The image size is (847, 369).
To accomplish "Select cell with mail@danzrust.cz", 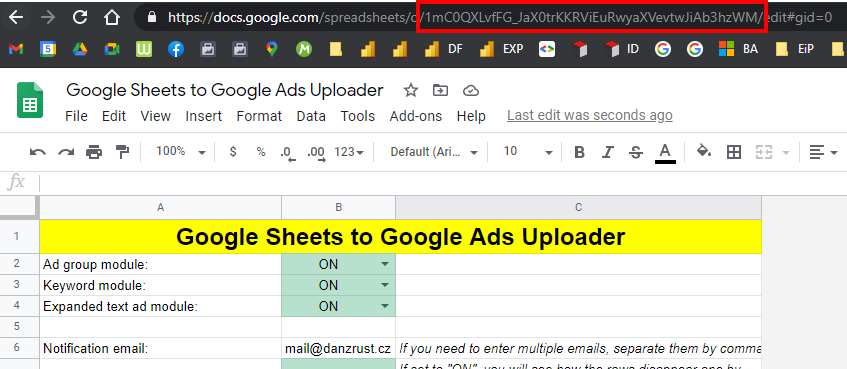I will tap(338, 348).
